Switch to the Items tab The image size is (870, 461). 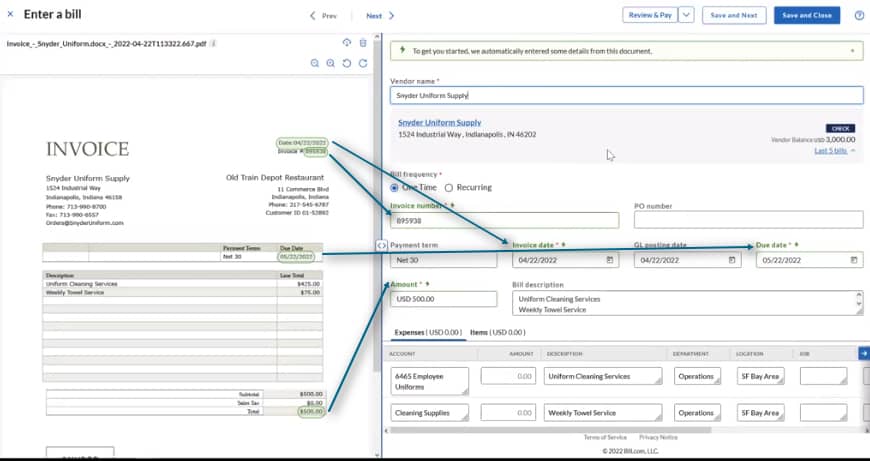497,332
